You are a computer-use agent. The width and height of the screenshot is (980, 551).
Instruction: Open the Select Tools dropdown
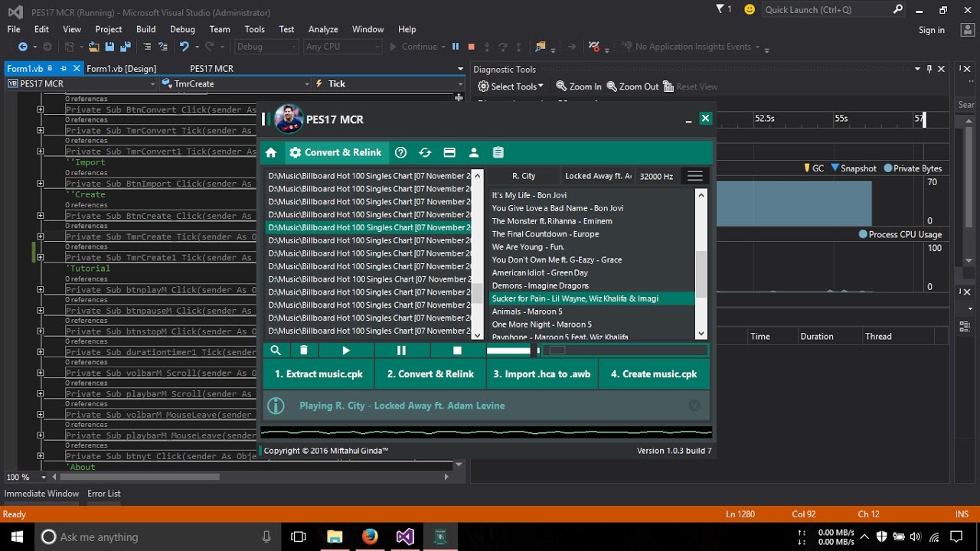[511, 86]
